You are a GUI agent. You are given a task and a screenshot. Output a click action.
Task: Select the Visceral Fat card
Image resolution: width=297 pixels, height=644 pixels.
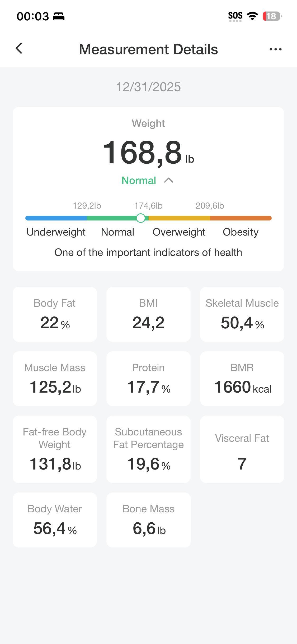(242, 449)
